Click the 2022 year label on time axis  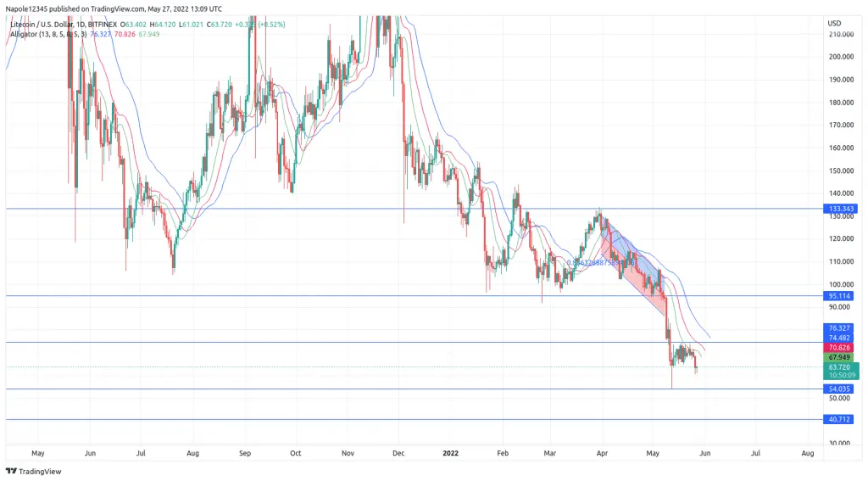tap(451, 453)
